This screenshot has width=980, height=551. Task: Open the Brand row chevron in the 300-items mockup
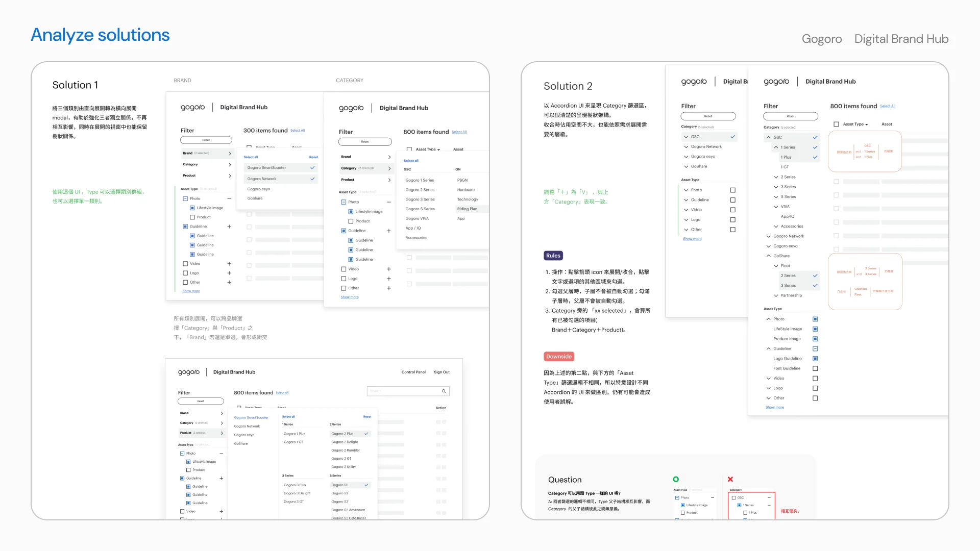pos(230,153)
